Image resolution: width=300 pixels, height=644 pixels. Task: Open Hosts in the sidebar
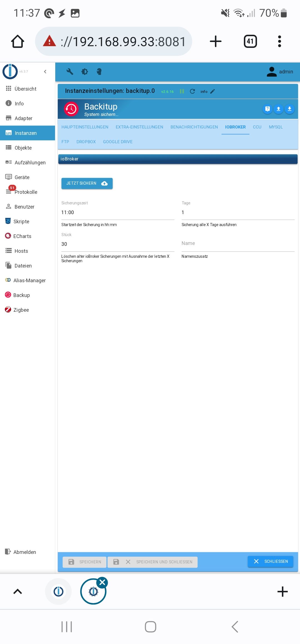point(27,251)
